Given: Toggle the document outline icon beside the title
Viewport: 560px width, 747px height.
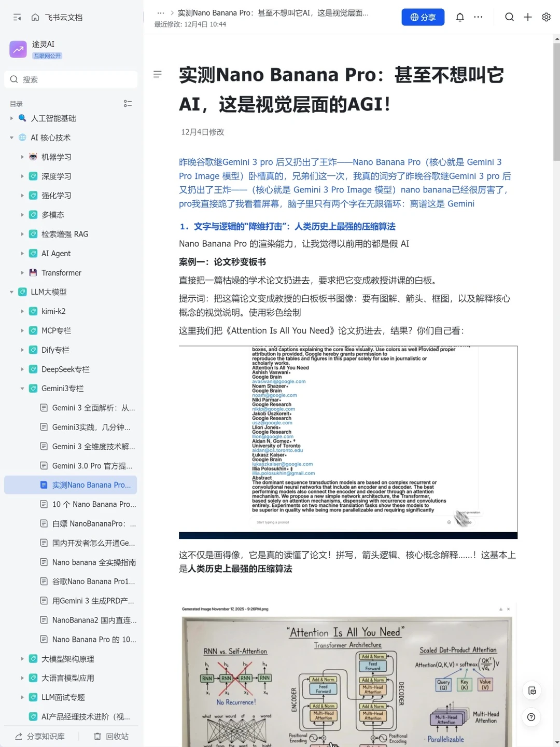Looking at the screenshot, I should point(158,74).
